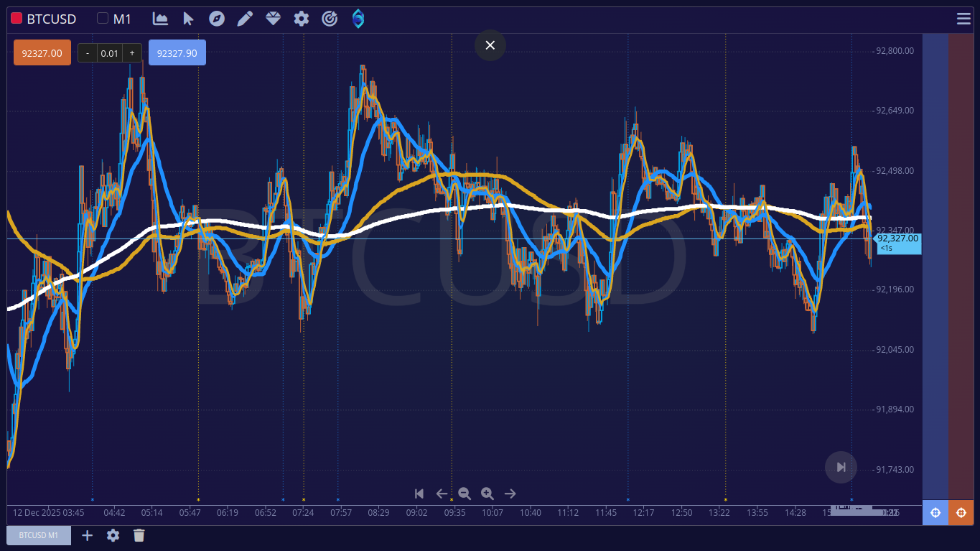This screenshot has height=551, width=980.
Task: Zoom out the chart with magnifier minus
Action: [465, 494]
